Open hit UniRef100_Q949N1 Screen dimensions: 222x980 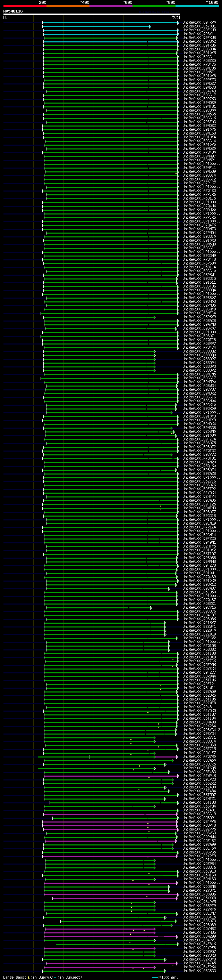coord(199,543)
